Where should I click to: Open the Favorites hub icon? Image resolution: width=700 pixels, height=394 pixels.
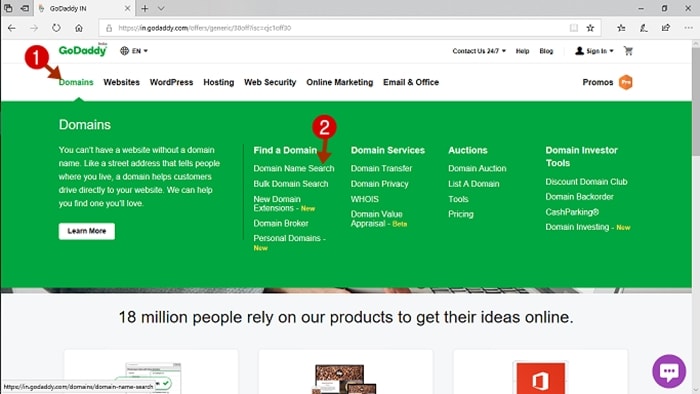621,28
